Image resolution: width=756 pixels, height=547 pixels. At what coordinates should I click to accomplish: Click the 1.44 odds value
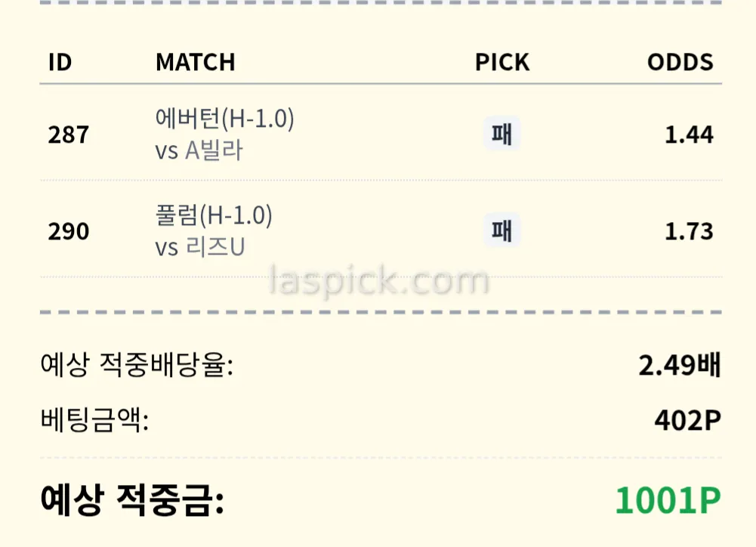tap(689, 135)
